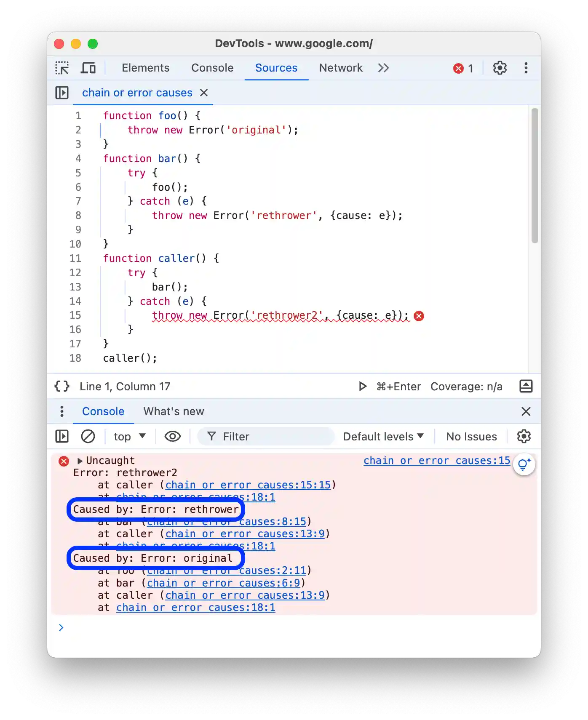Open DevTools settings gear
This screenshot has height=720, width=588.
click(500, 68)
